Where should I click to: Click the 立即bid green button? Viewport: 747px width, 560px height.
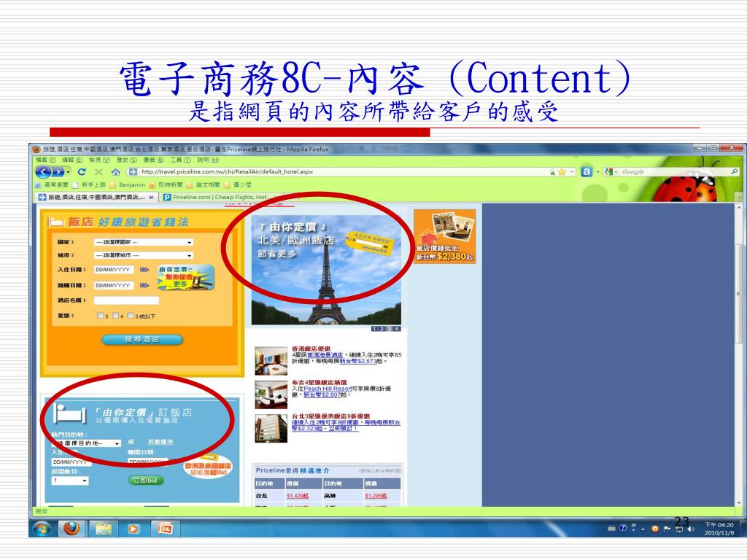(x=146, y=481)
